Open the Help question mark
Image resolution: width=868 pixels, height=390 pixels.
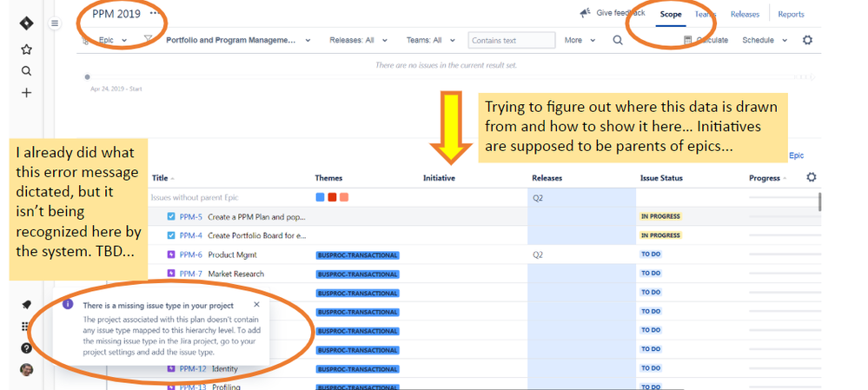(x=26, y=348)
